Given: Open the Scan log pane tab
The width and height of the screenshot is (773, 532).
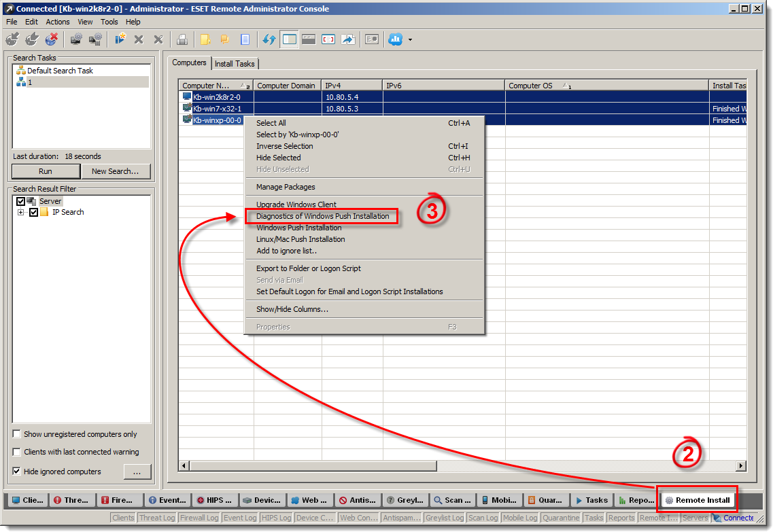Looking at the screenshot, I should pyautogui.click(x=453, y=500).
